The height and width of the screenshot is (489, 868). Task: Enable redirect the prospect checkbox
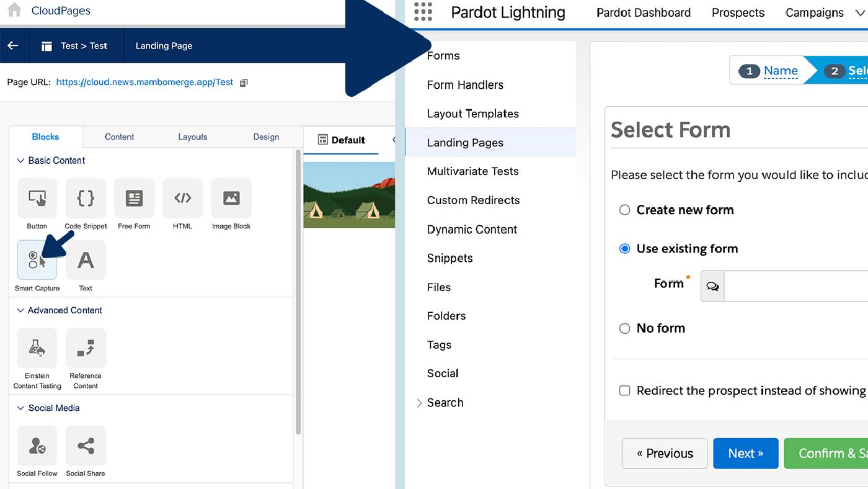pyautogui.click(x=624, y=390)
